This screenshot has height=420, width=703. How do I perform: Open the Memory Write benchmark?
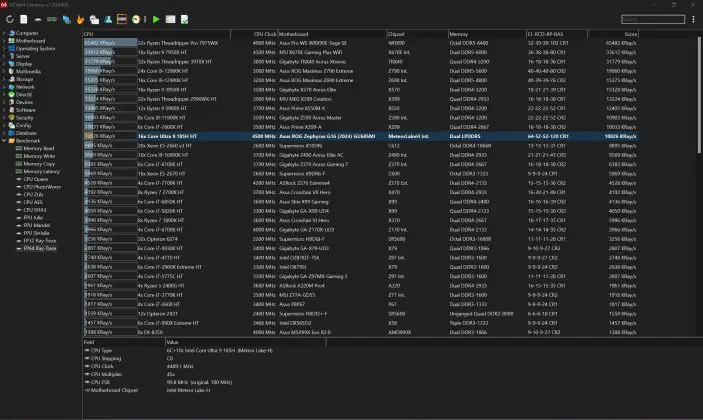click(x=39, y=156)
